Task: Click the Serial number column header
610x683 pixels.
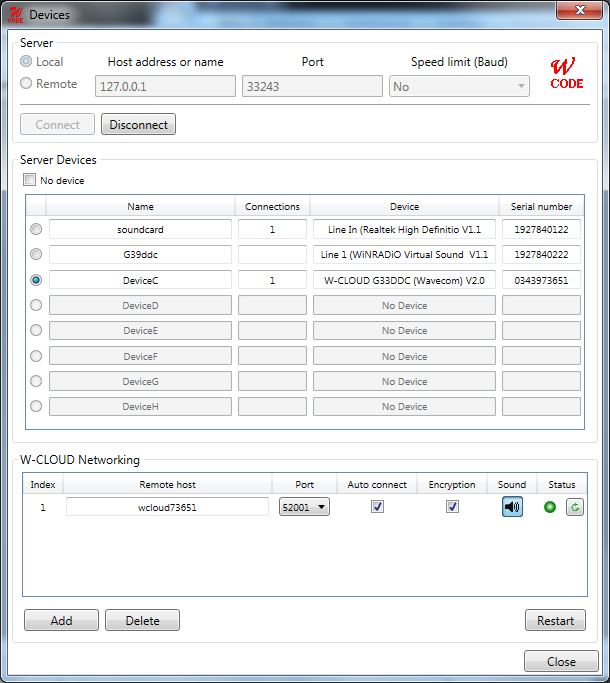Action: click(x=541, y=207)
